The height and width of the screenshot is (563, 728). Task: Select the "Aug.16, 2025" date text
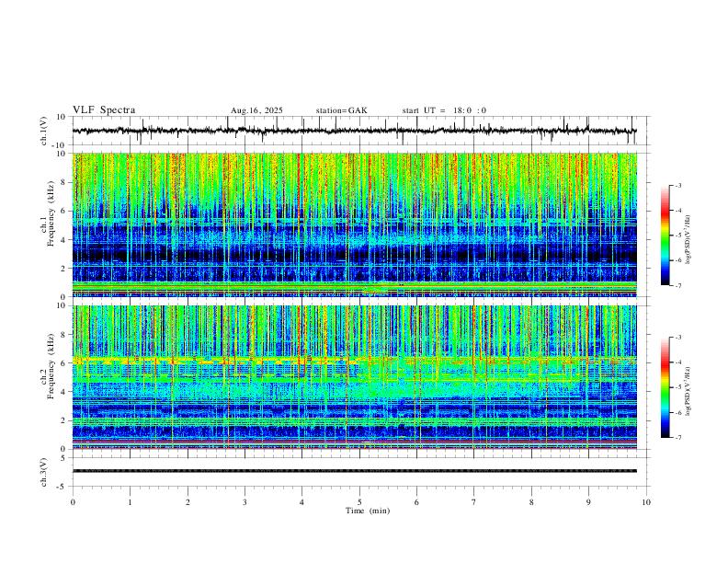tap(256, 110)
